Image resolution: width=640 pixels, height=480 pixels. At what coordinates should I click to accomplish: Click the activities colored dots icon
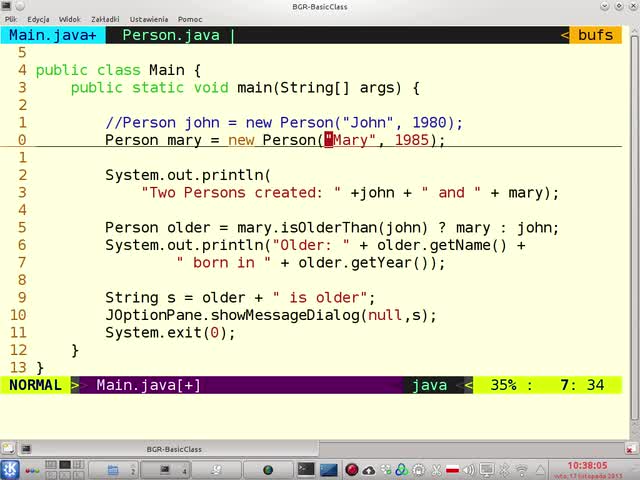tap(33, 471)
